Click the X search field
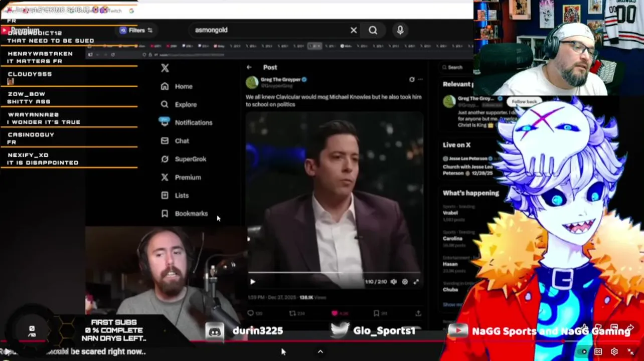Viewport: 644px width, 361px height. 455,67
